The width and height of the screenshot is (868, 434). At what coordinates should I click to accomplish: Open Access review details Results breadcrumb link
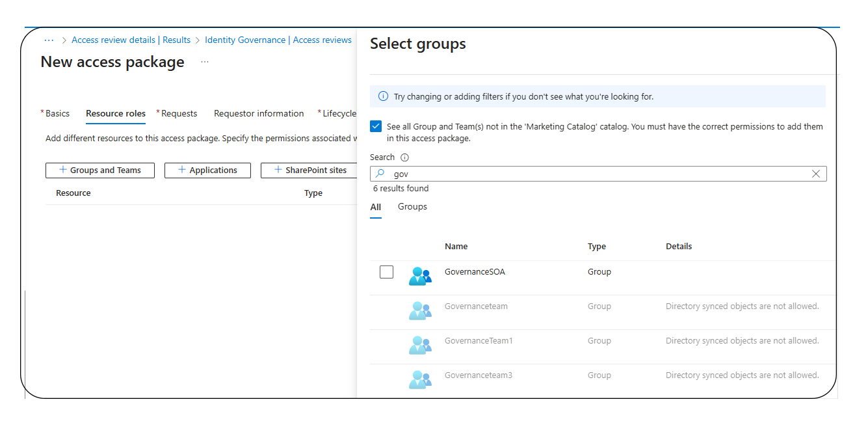click(131, 40)
